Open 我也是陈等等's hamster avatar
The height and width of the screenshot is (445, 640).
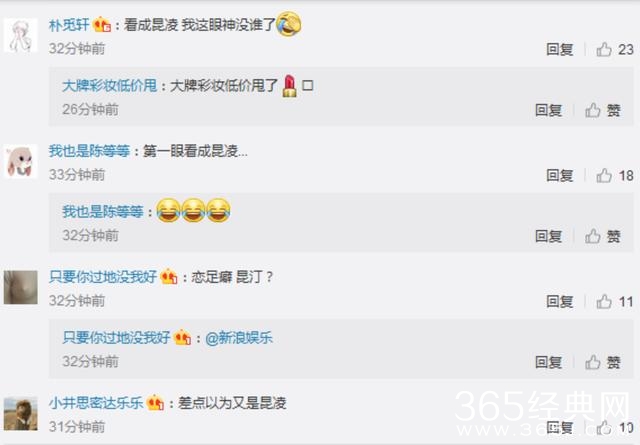(20, 161)
